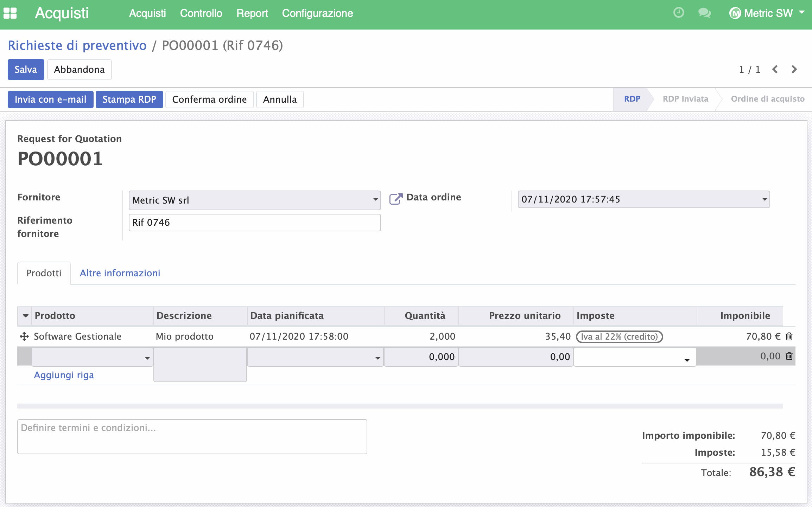Go to previous record arrow
Screen dimensions: 812x507
pos(775,69)
